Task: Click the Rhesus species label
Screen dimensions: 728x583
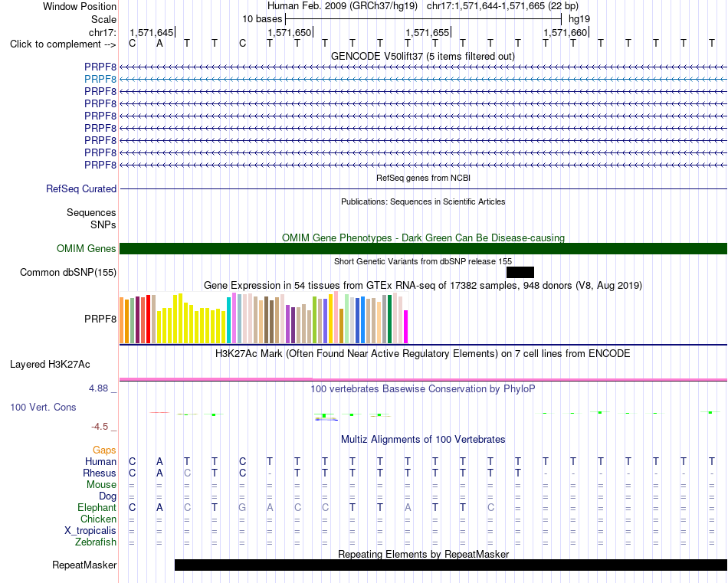Action: [x=100, y=473]
